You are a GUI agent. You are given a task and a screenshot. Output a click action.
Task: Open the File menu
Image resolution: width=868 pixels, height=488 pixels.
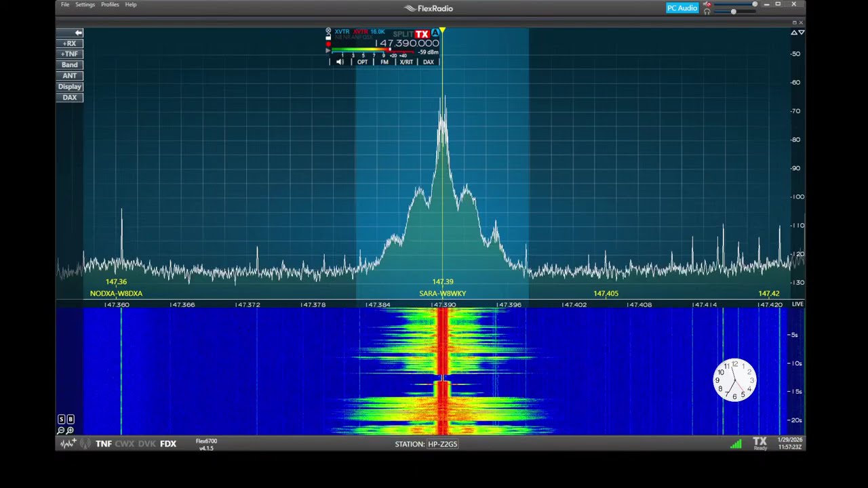65,5
